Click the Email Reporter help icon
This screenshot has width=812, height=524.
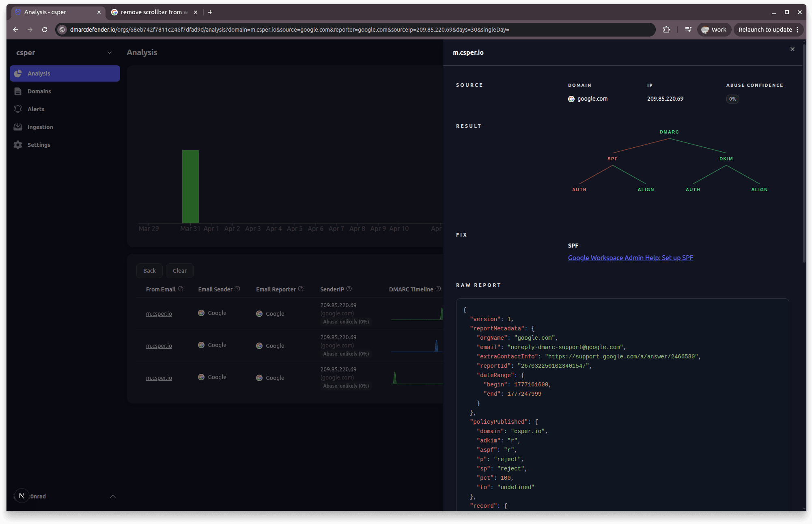[301, 289]
